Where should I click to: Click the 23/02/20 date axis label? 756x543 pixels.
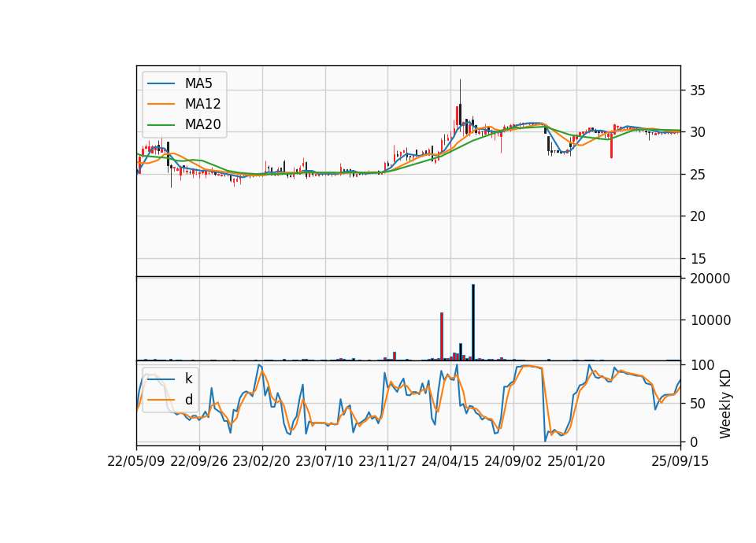coord(261,461)
